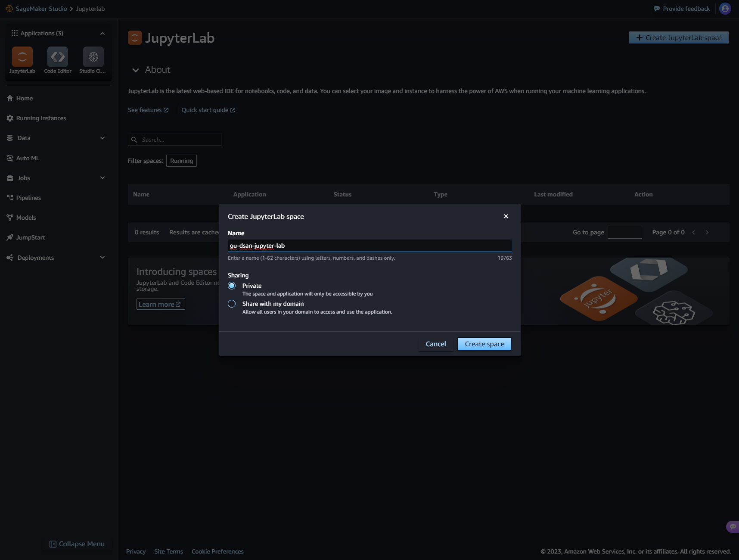Open Running instances in sidebar

(41, 118)
